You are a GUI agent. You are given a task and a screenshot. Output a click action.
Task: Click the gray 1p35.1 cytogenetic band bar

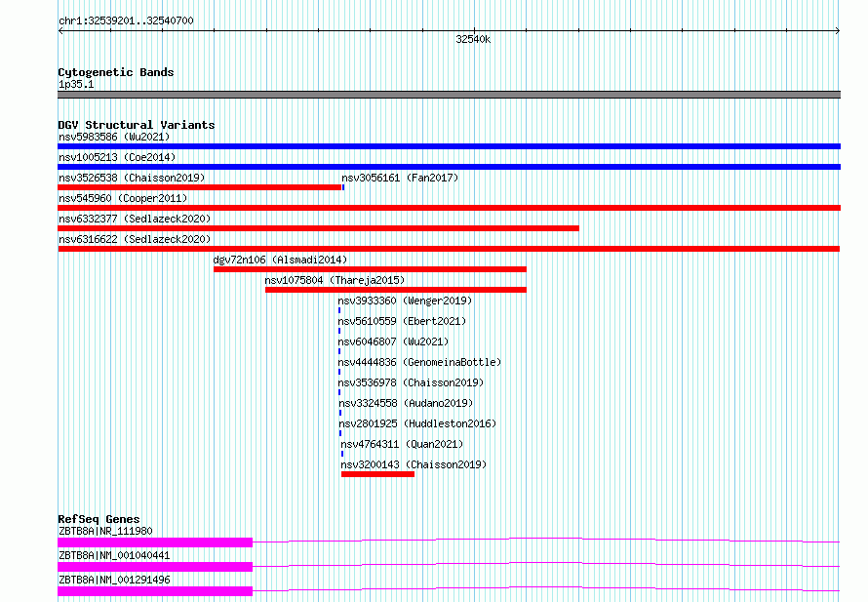click(449, 95)
